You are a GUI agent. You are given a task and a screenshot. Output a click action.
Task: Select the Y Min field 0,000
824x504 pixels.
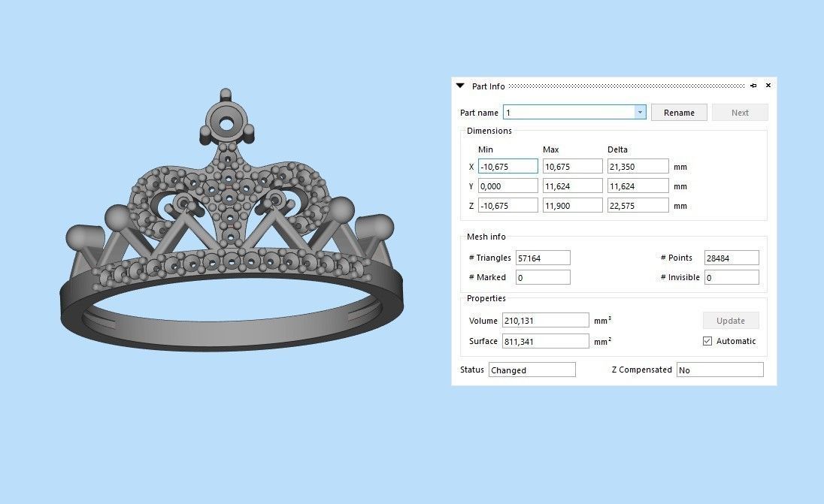tap(507, 186)
